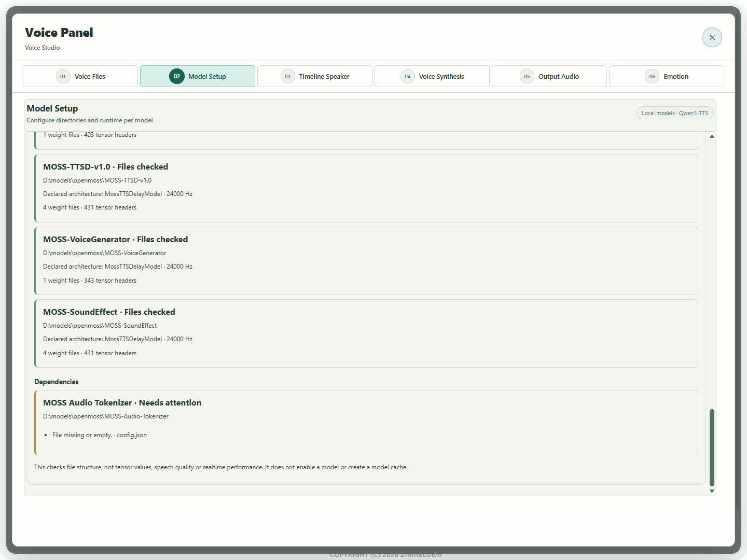
Task: Click the Voice Studio subtitle
Action: tap(42, 48)
